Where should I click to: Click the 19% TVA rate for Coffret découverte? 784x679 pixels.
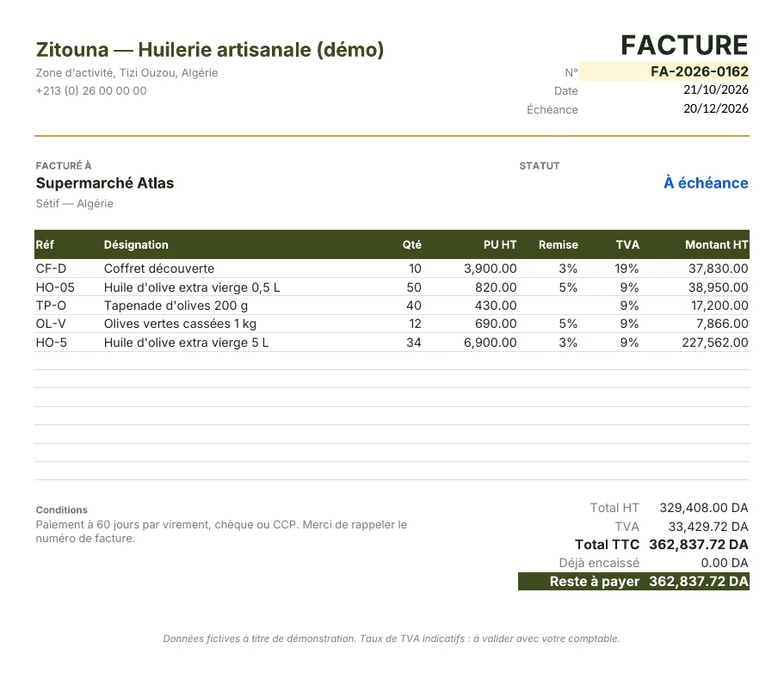[x=627, y=269]
